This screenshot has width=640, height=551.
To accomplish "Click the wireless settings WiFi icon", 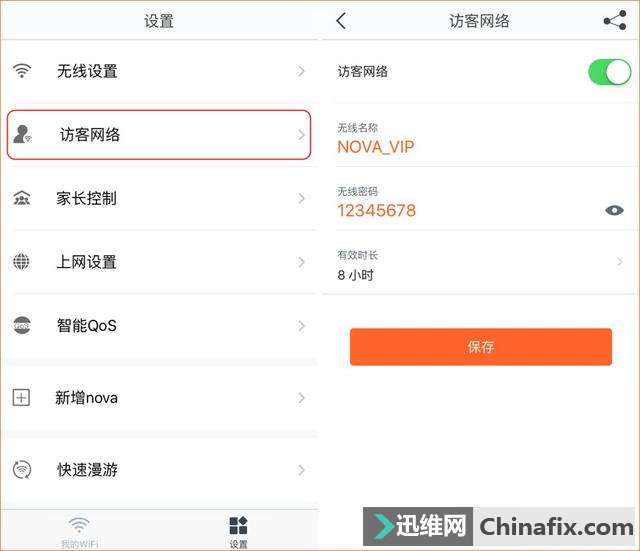I will pos(22,71).
